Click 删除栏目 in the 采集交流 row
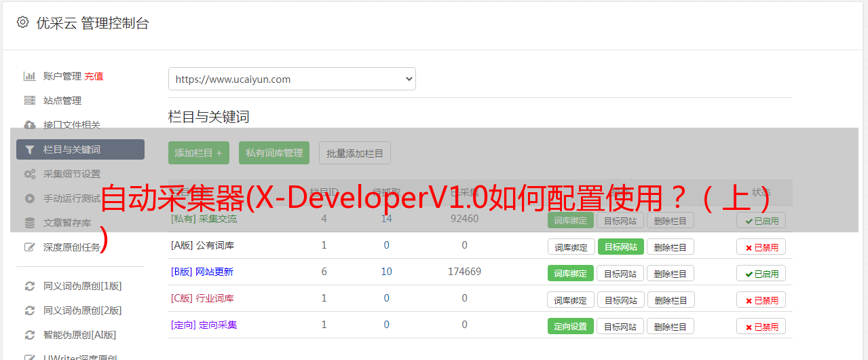Screen dimensions: 868x360 tap(671, 220)
